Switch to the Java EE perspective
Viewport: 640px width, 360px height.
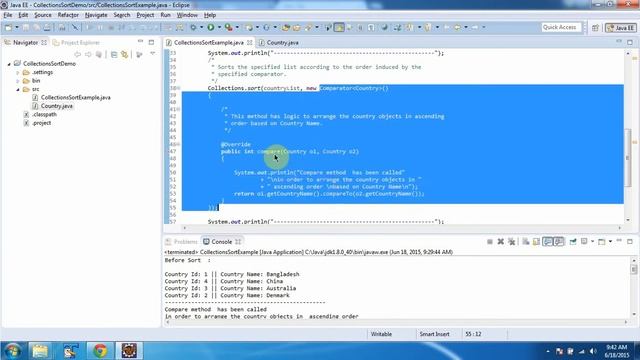coord(621,28)
